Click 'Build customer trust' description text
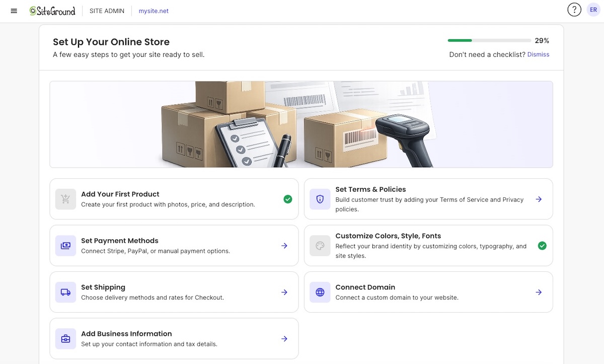The image size is (604, 364). coord(430,204)
